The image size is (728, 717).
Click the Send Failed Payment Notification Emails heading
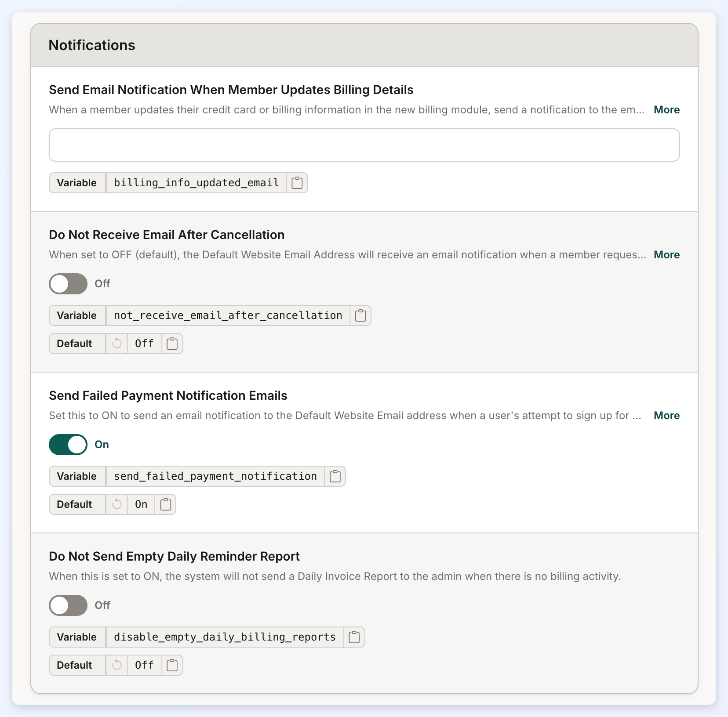[168, 395]
